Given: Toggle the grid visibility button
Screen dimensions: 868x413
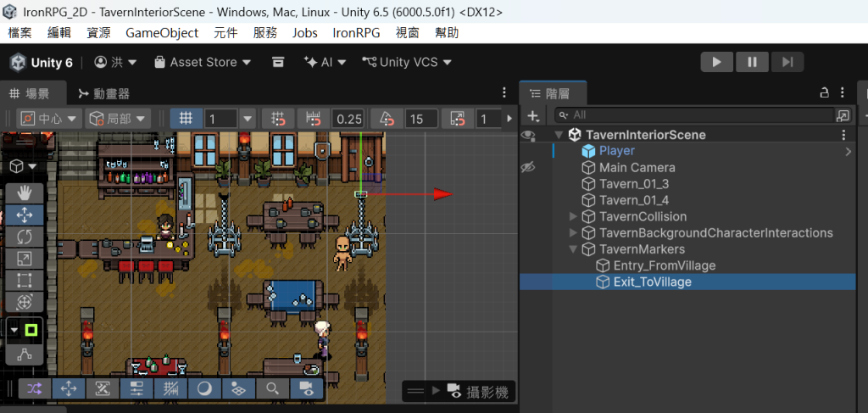Looking at the screenshot, I should [x=186, y=119].
